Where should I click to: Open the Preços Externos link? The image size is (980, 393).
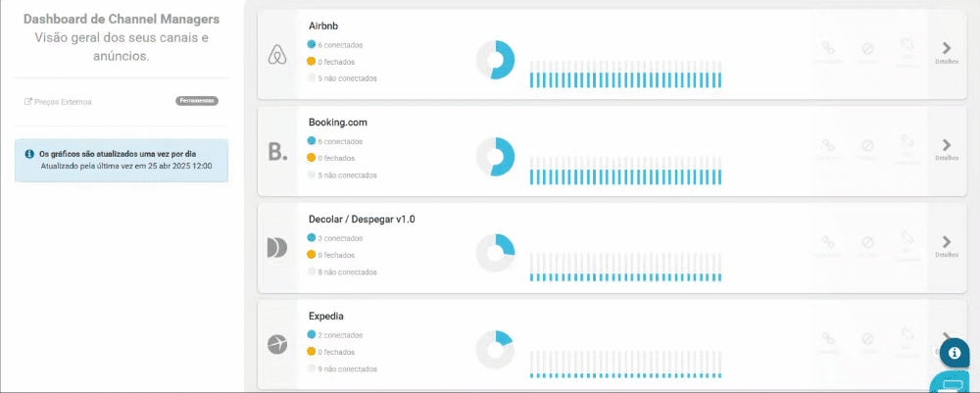click(x=63, y=101)
